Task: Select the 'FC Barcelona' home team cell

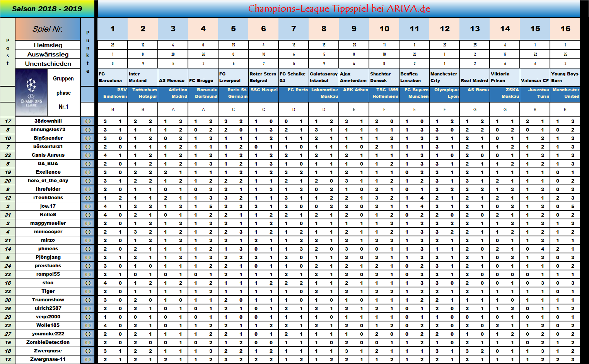Action: pyautogui.click(x=113, y=77)
